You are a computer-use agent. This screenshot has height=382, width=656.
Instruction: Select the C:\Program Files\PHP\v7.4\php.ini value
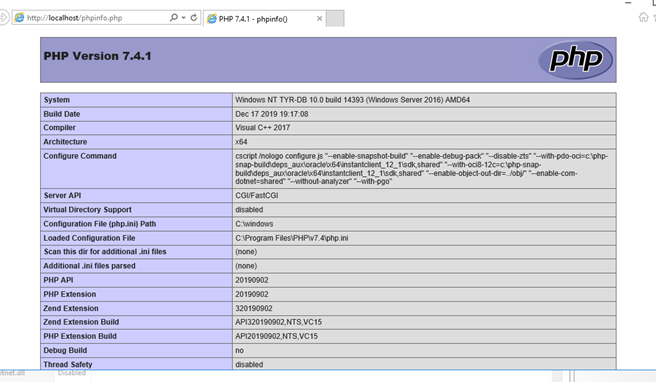[x=292, y=238]
